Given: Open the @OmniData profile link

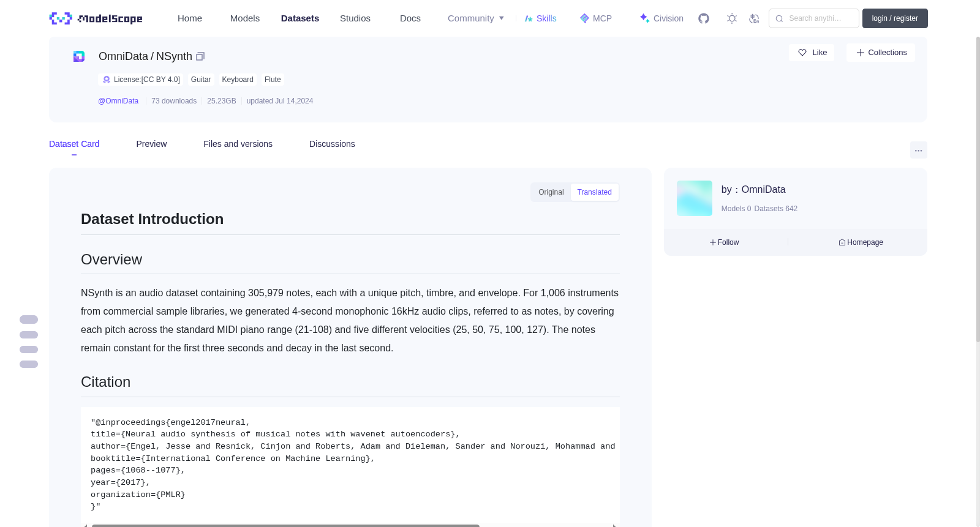Looking at the screenshot, I should coord(118,101).
